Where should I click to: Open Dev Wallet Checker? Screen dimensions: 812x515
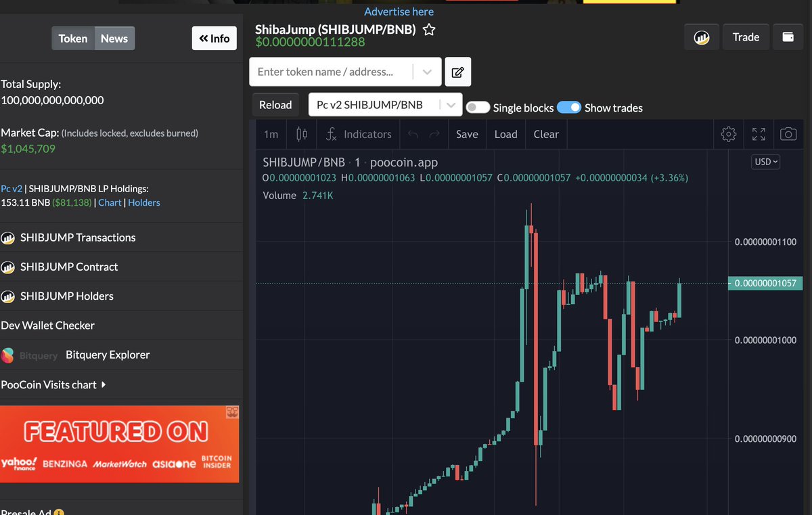pos(48,326)
